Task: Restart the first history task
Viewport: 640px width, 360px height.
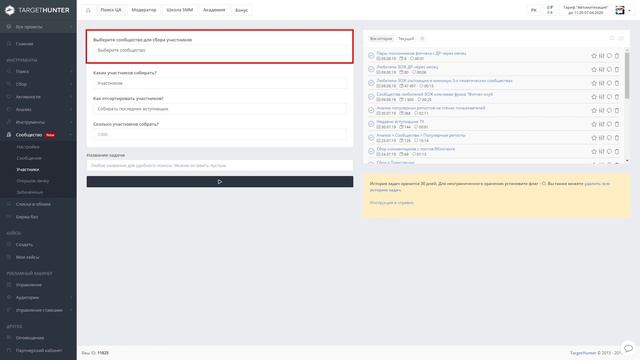Action: (x=609, y=56)
